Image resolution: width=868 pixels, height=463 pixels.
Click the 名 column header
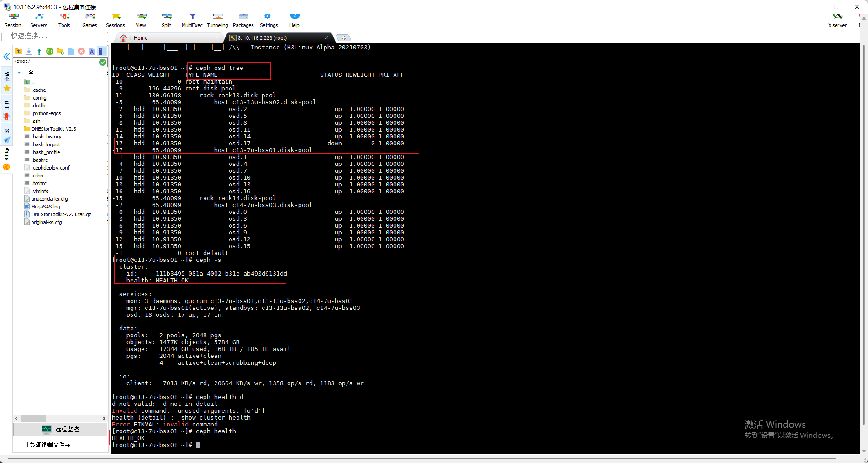31,73
